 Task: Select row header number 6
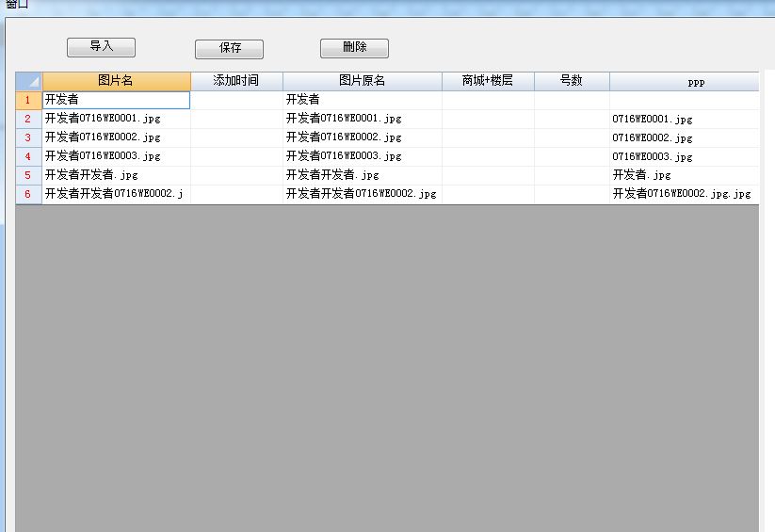point(28,194)
